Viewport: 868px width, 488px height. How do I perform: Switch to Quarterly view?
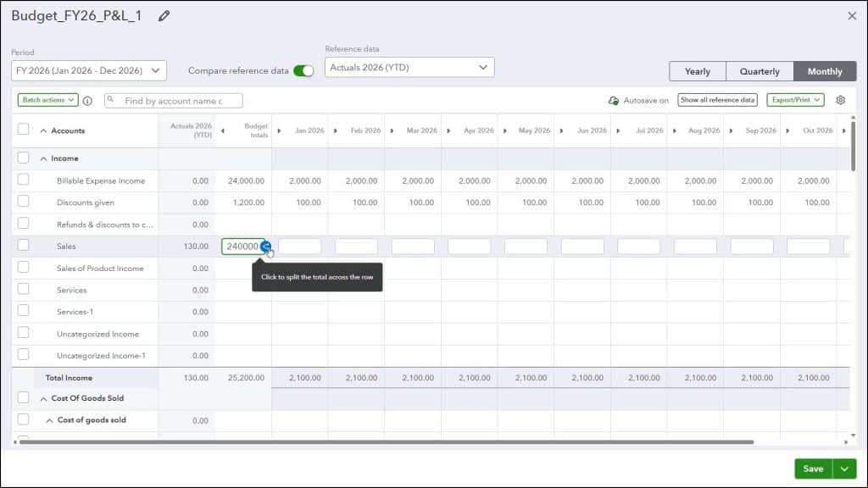tap(759, 71)
